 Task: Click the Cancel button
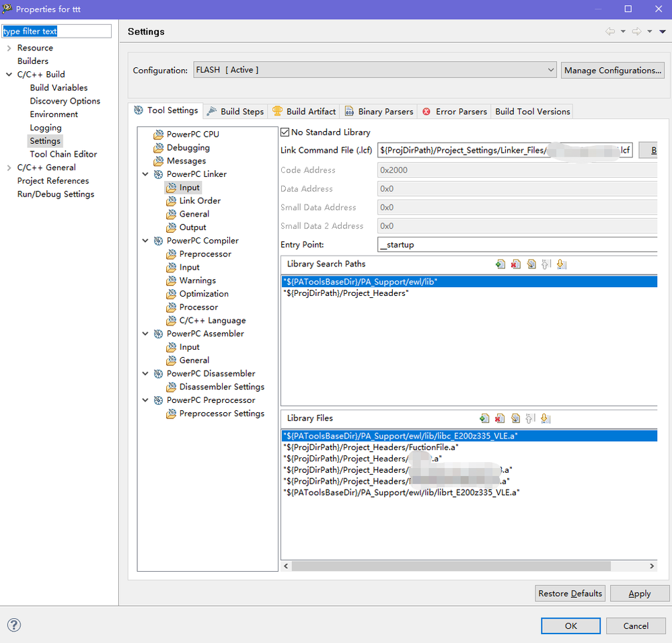636,626
